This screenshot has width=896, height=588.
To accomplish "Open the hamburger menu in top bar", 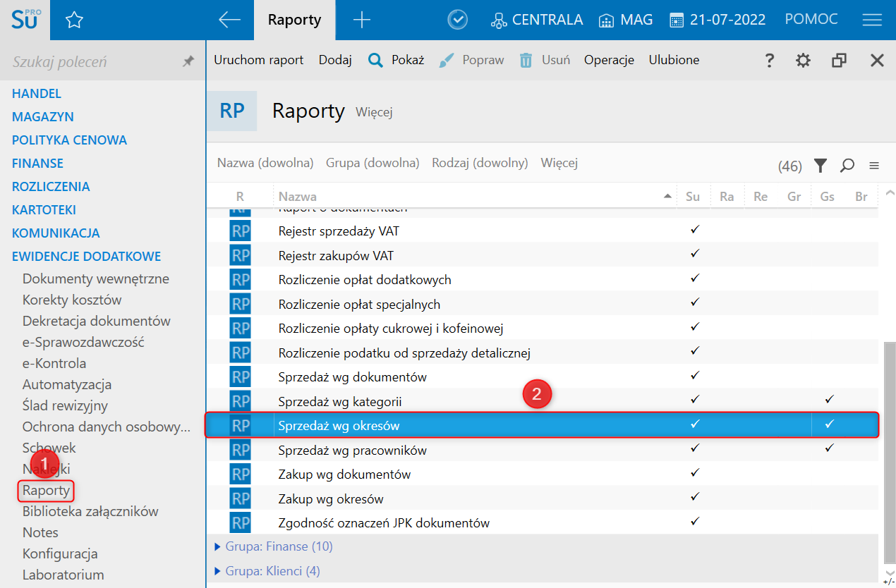I will click(x=872, y=20).
